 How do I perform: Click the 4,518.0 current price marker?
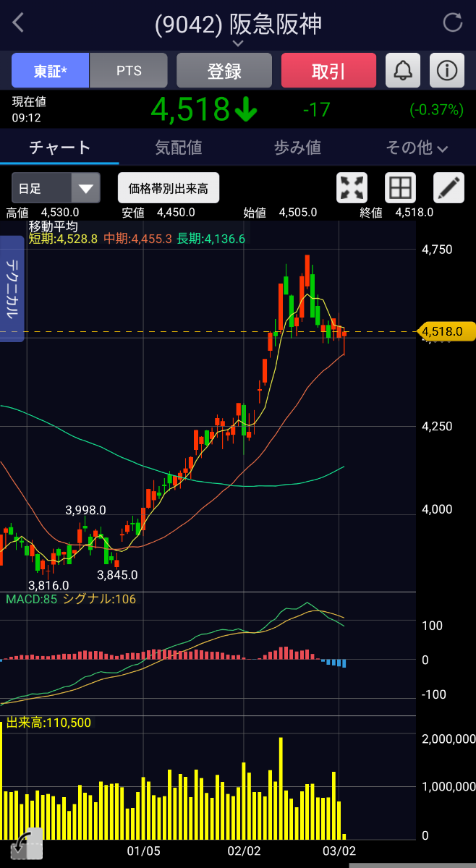point(446,331)
